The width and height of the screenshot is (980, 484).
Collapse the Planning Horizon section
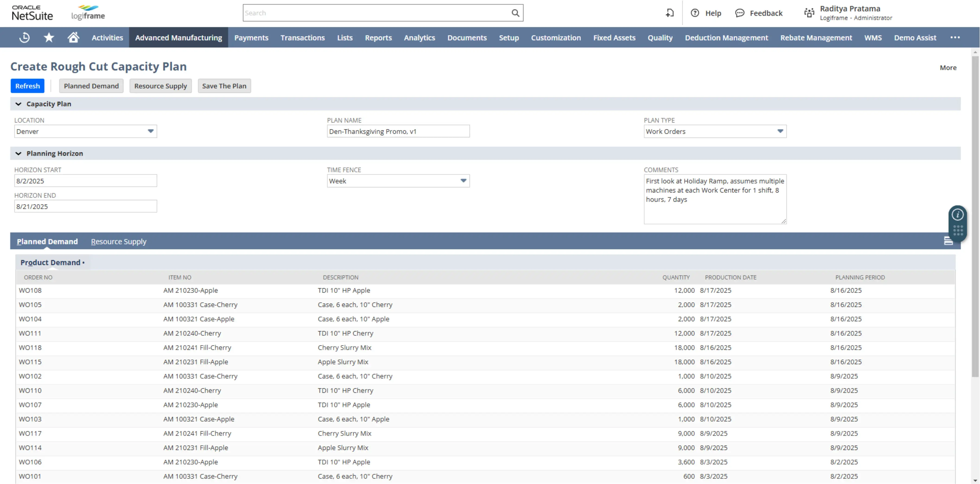click(18, 153)
